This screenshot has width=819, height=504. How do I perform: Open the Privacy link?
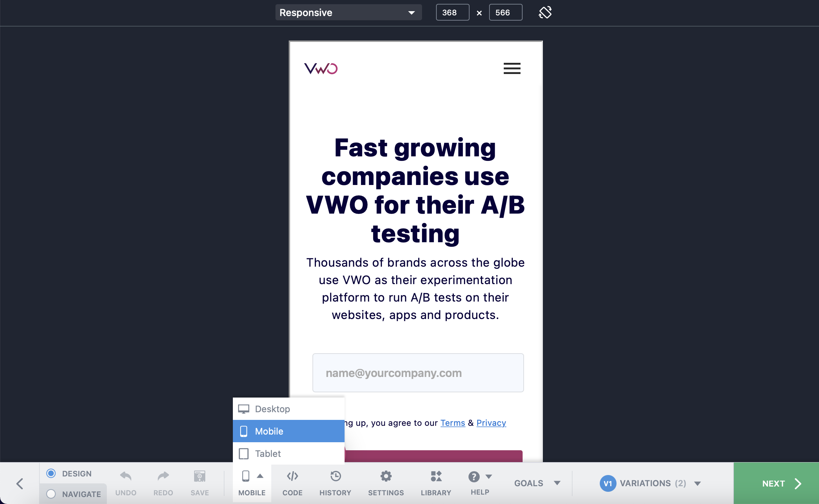point(491,423)
